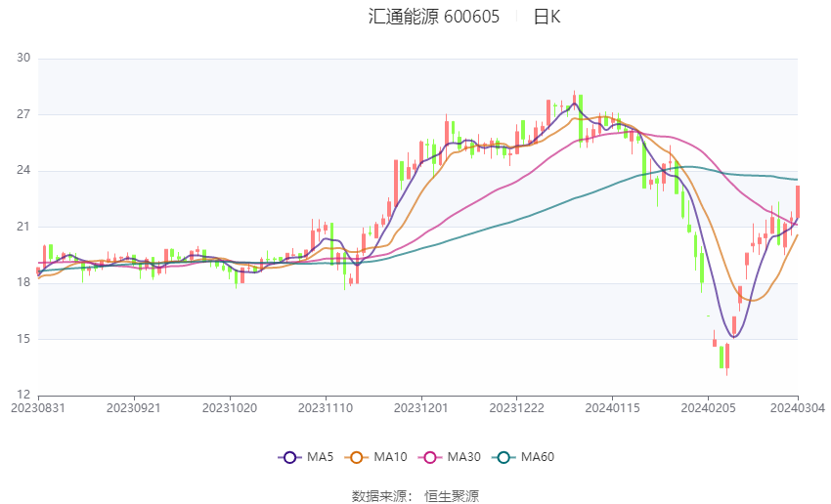The image size is (831, 504).
Task: Toggle the MA30 legend series
Action: tap(450, 457)
